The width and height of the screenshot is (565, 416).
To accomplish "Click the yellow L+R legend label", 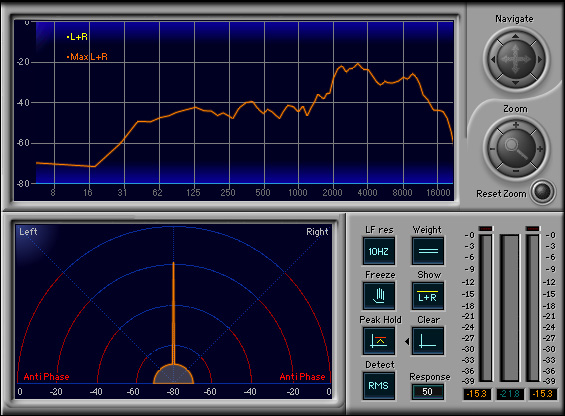I will click(x=77, y=36).
